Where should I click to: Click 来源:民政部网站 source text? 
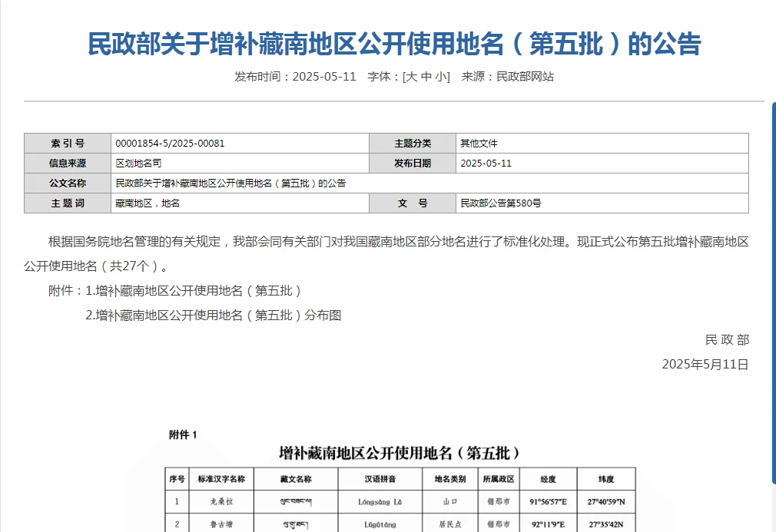pyautogui.click(x=508, y=77)
